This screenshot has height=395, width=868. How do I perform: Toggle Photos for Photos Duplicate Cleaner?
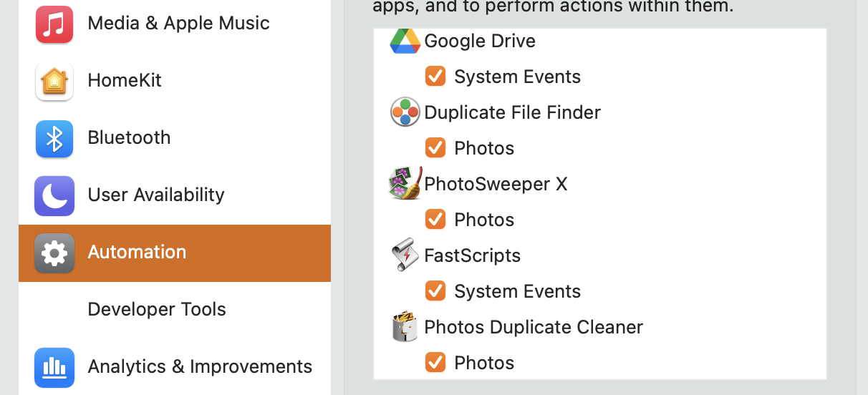click(x=435, y=363)
